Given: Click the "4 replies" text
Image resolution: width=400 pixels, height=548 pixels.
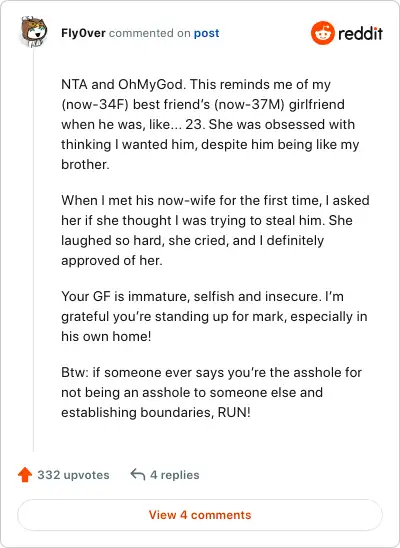Looking at the screenshot, I should [x=175, y=475].
